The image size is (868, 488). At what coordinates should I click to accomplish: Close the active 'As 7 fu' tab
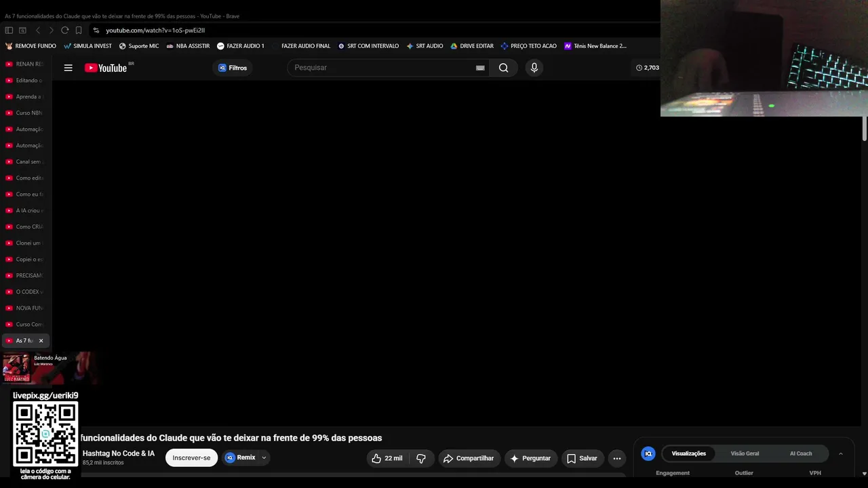click(x=41, y=341)
